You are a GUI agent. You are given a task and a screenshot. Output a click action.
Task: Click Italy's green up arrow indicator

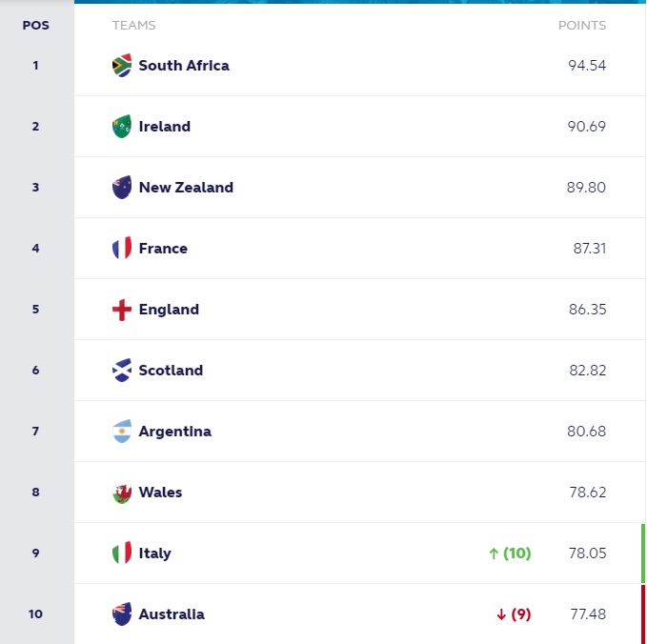point(494,553)
